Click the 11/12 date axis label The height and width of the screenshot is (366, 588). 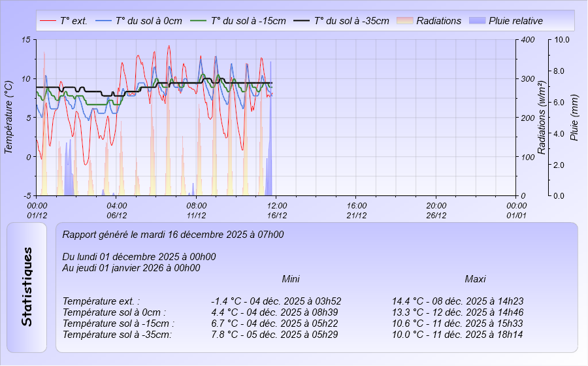(x=197, y=216)
